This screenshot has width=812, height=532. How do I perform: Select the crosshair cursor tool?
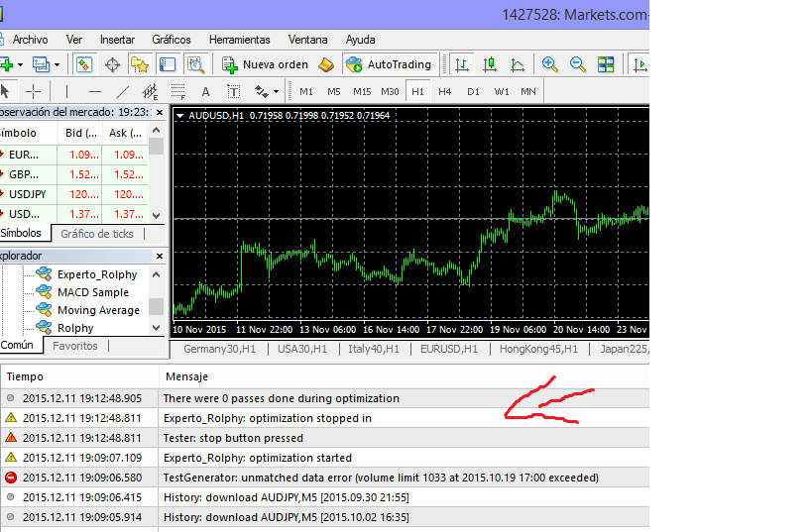[x=33, y=91]
